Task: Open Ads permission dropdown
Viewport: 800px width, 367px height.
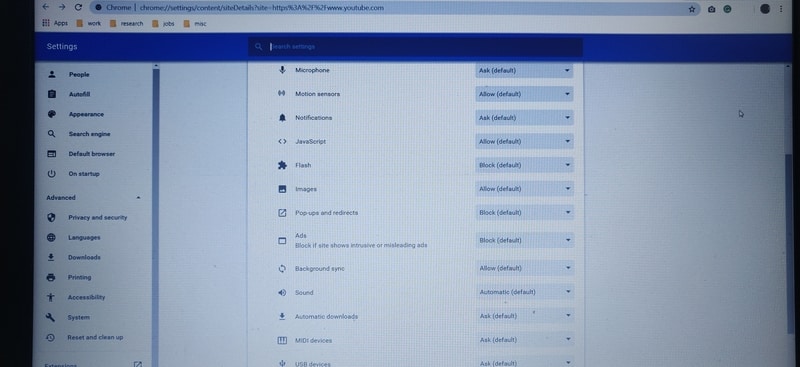Action: (524, 240)
